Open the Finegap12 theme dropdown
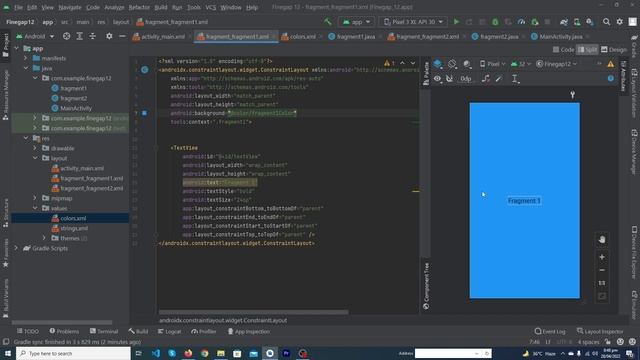The image size is (640, 360). point(557,64)
